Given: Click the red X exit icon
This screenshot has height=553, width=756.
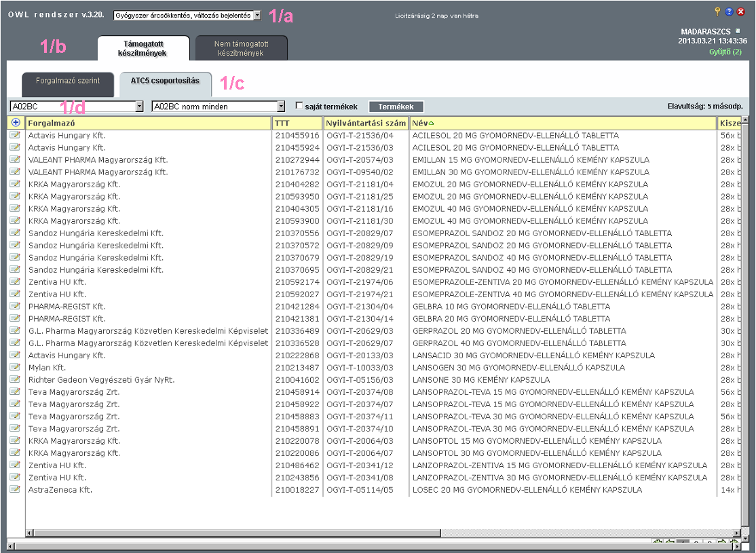Looking at the screenshot, I should (741, 12).
